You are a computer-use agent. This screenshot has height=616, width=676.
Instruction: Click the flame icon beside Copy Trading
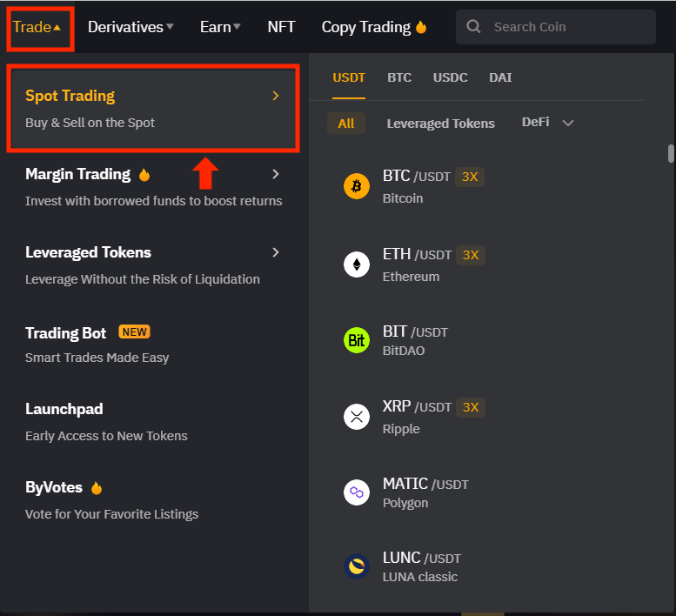(x=421, y=27)
